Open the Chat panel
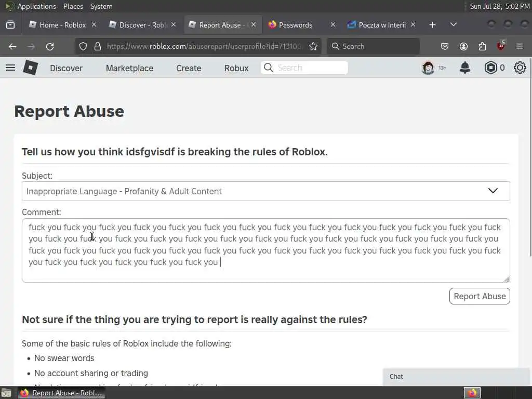 pyautogui.click(x=456, y=377)
